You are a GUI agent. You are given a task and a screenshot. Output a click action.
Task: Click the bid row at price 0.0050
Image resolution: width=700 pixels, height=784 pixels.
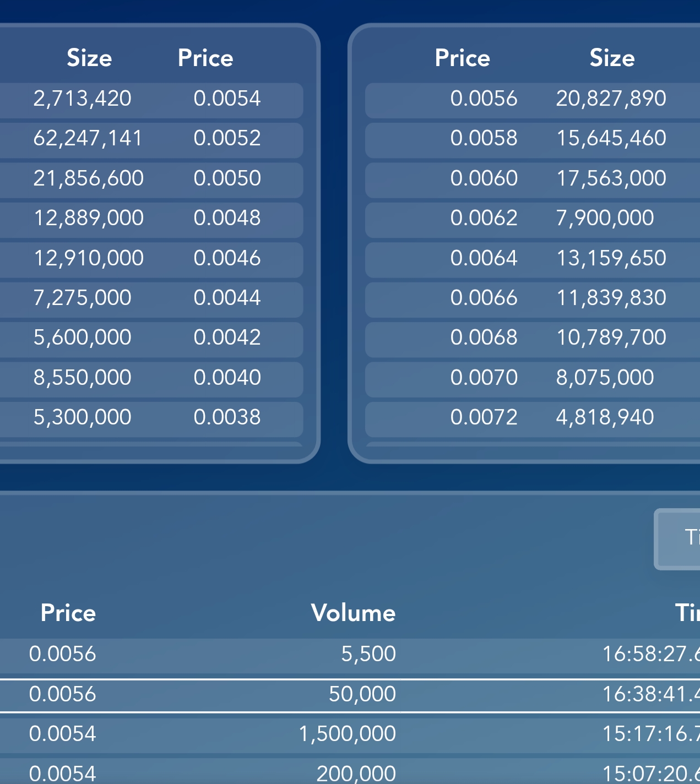click(151, 180)
